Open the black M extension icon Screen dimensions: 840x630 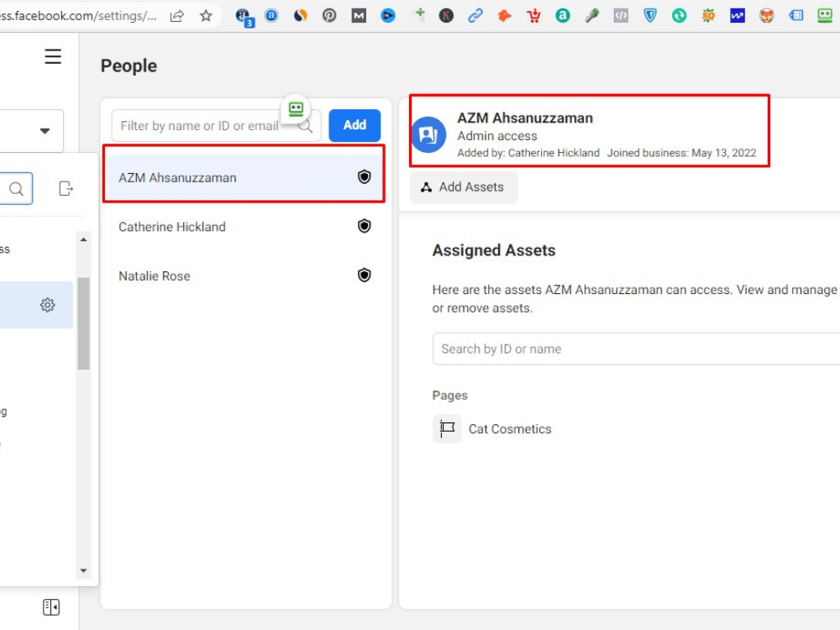(359, 16)
